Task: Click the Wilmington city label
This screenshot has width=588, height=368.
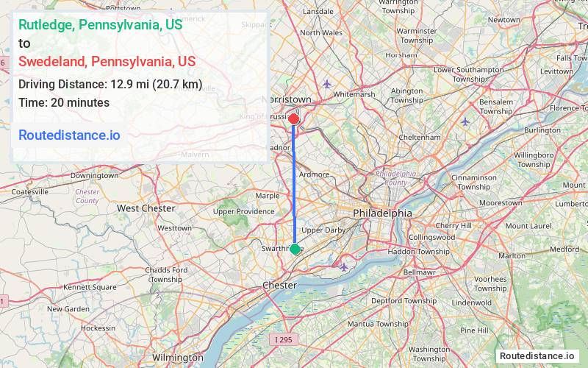Action: [x=178, y=357]
